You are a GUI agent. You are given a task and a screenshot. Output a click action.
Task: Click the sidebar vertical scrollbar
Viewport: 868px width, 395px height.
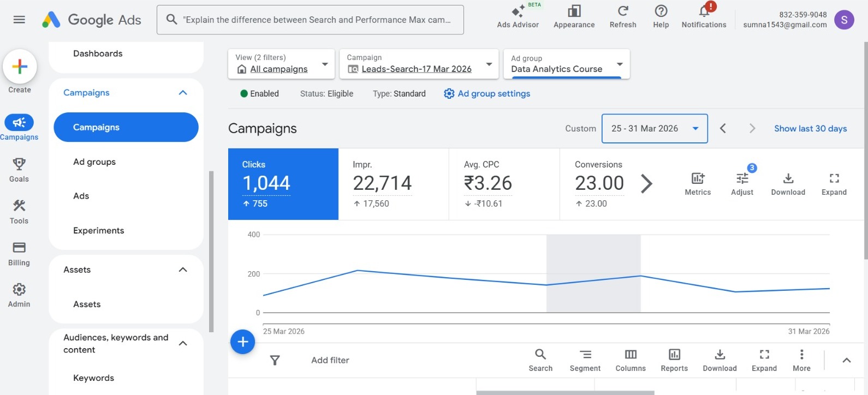pyautogui.click(x=211, y=252)
